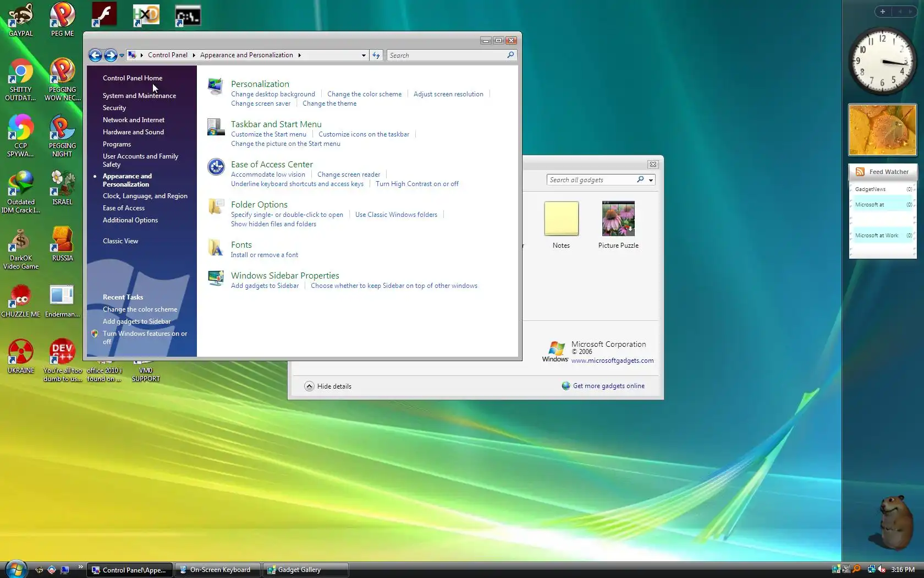Click the Feed Watcher RSS icon

click(860, 172)
